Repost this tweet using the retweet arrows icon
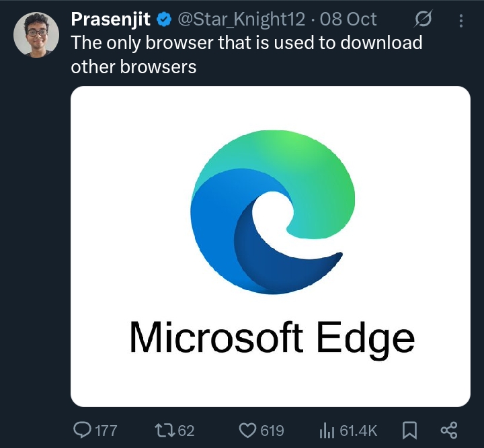 (x=163, y=430)
